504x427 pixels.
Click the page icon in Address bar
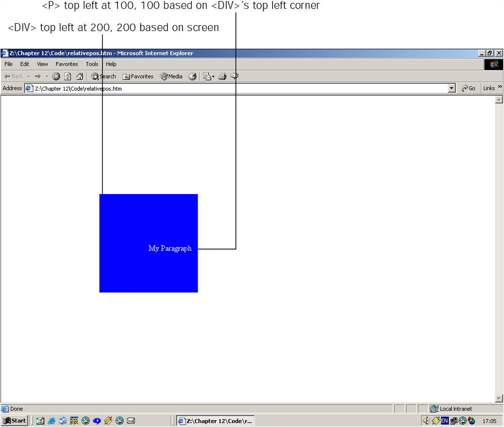(x=30, y=88)
